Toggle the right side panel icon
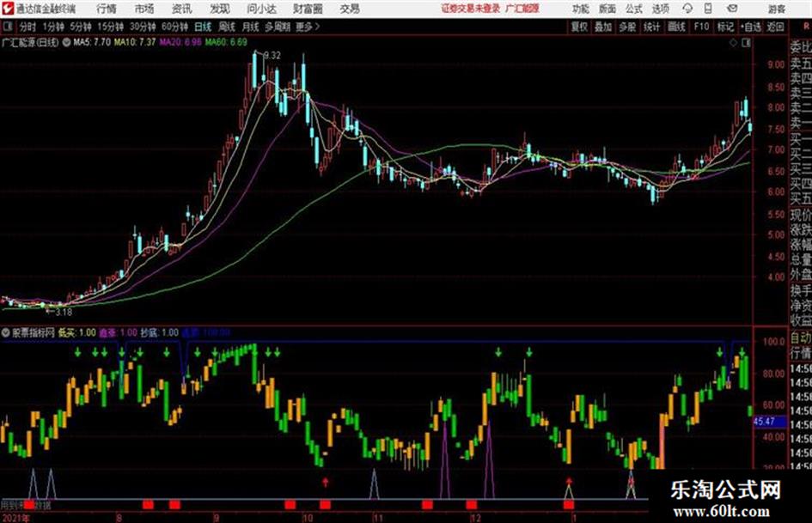Viewport: 812px width, 523px height. 746,43
